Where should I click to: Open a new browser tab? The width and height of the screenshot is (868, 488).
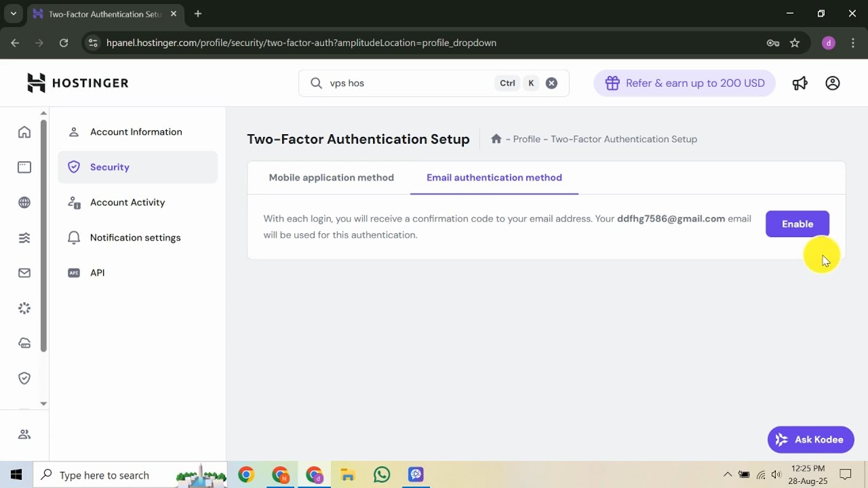[198, 14]
